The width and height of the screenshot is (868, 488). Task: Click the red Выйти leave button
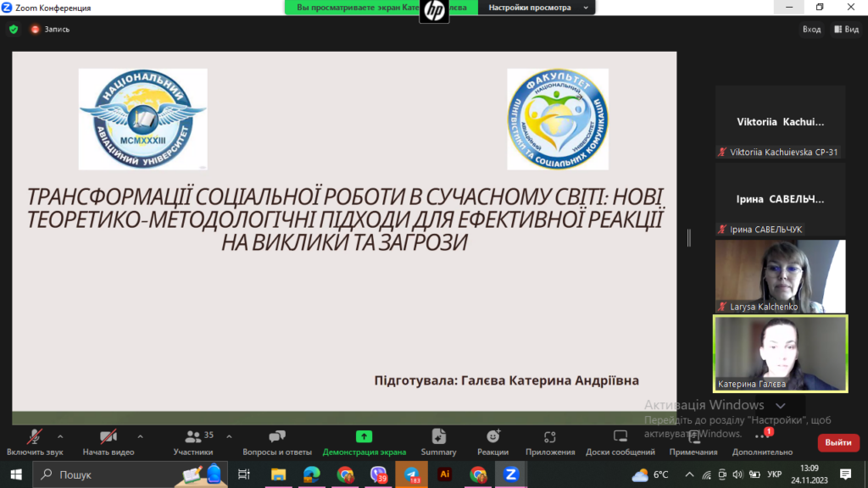838,442
